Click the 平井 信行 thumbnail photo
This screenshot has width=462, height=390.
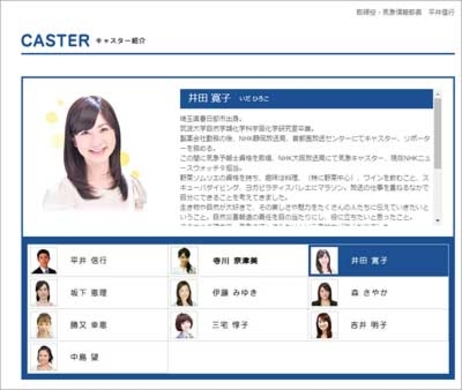click(44, 261)
